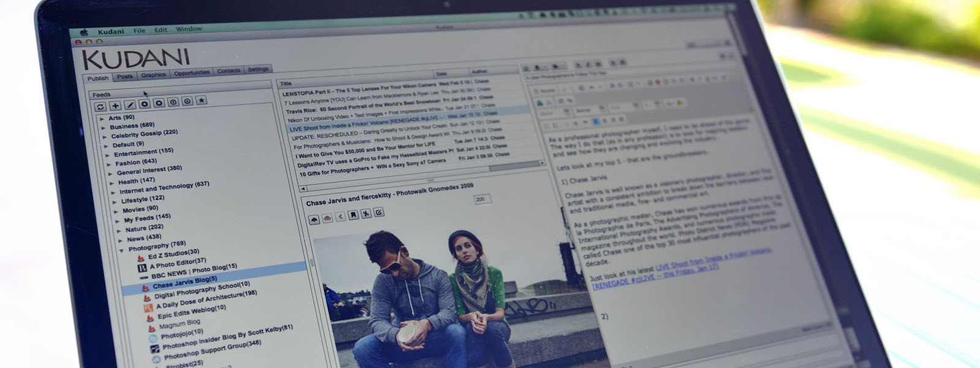The image size is (980, 368).
Task: Switch to the Publish tab
Action: coord(98,78)
